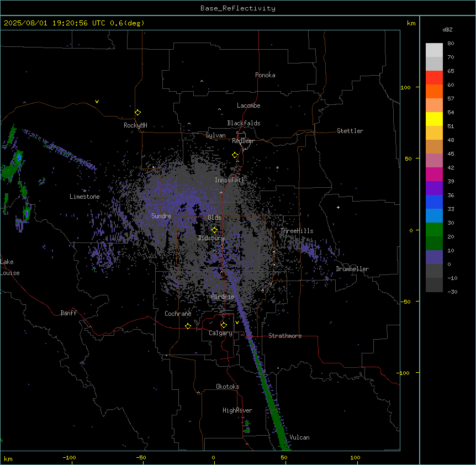476x465 pixels.
Task: Click the Innisfail city label
Action: pyautogui.click(x=229, y=180)
